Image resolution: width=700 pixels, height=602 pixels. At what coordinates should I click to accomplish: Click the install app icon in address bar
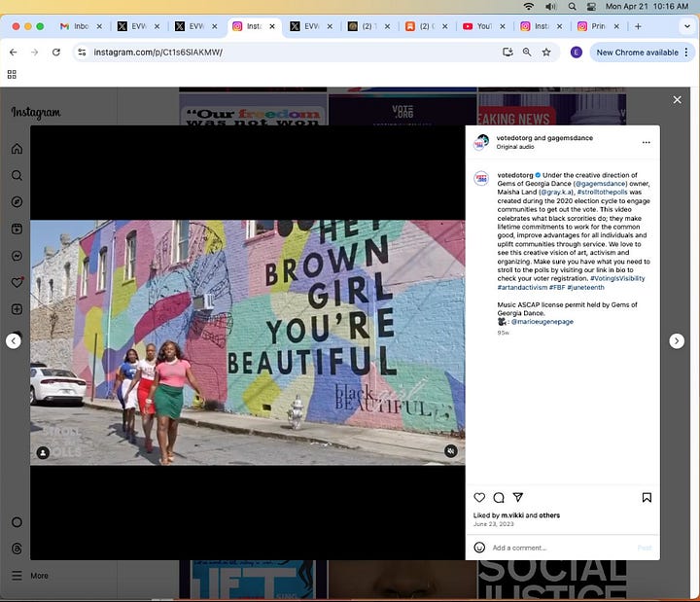(x=507, y=53)
